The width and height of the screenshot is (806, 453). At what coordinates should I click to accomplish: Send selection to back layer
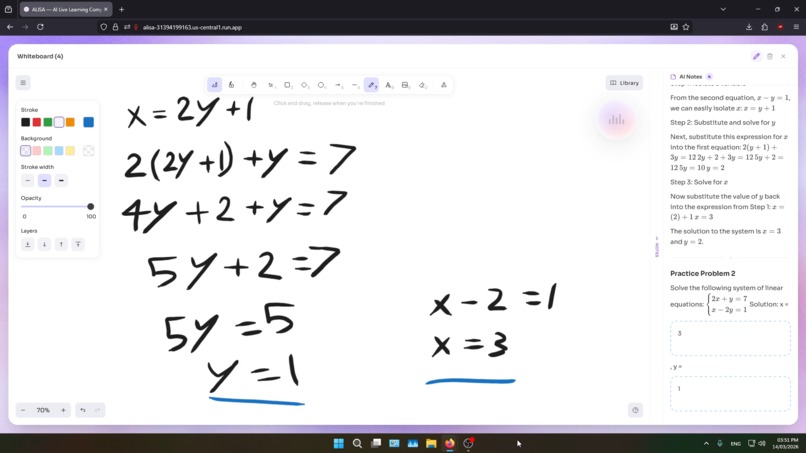tap(28, 244)
